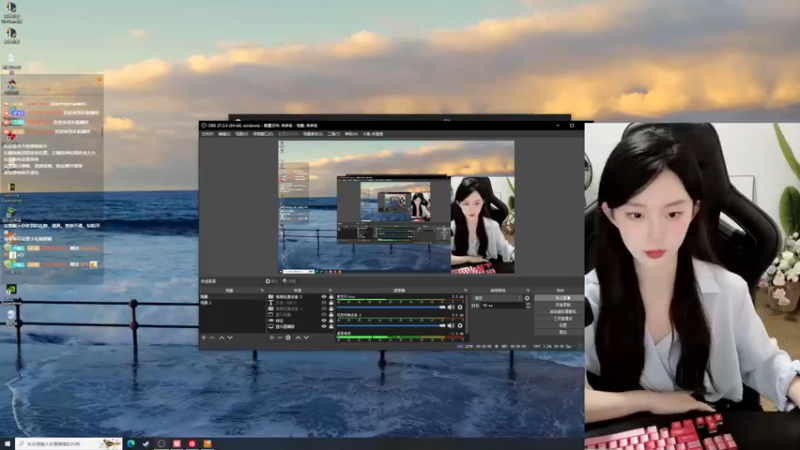Move the source up with the Sources up arrow

[298, 338]
